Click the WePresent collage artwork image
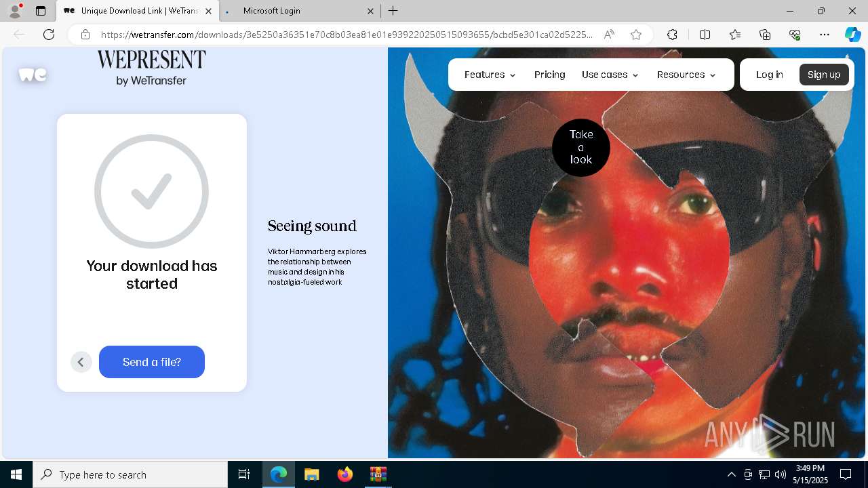 627,253
